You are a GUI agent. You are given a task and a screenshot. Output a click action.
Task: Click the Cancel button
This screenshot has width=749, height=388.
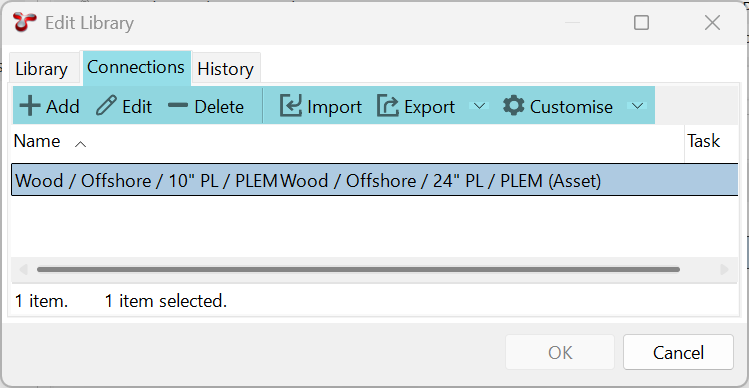[678, 353]
